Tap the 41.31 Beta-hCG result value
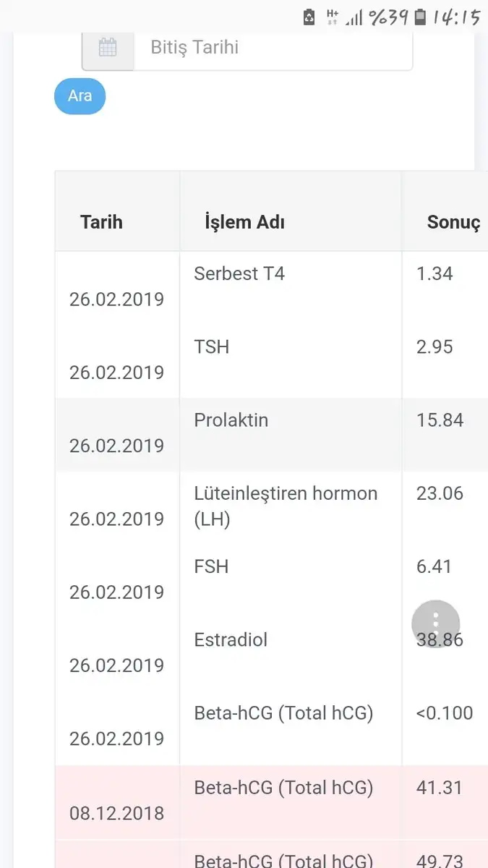The width and height of the screenshot is (488, 868). [439, 787]
